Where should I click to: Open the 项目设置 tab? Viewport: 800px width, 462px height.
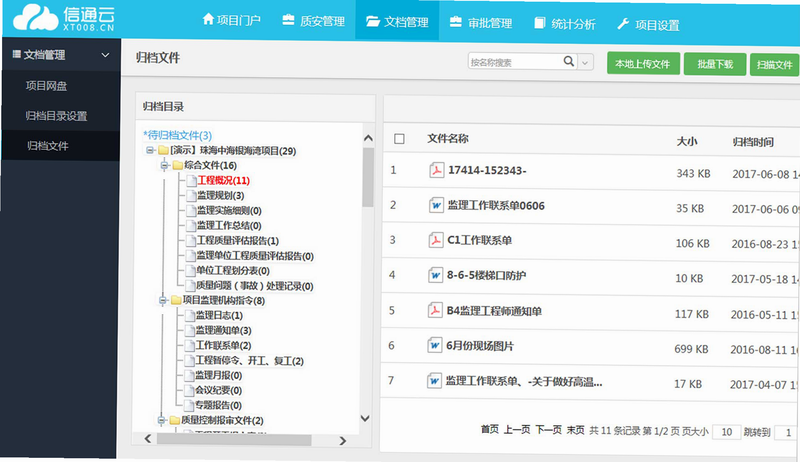click(648, 24)
